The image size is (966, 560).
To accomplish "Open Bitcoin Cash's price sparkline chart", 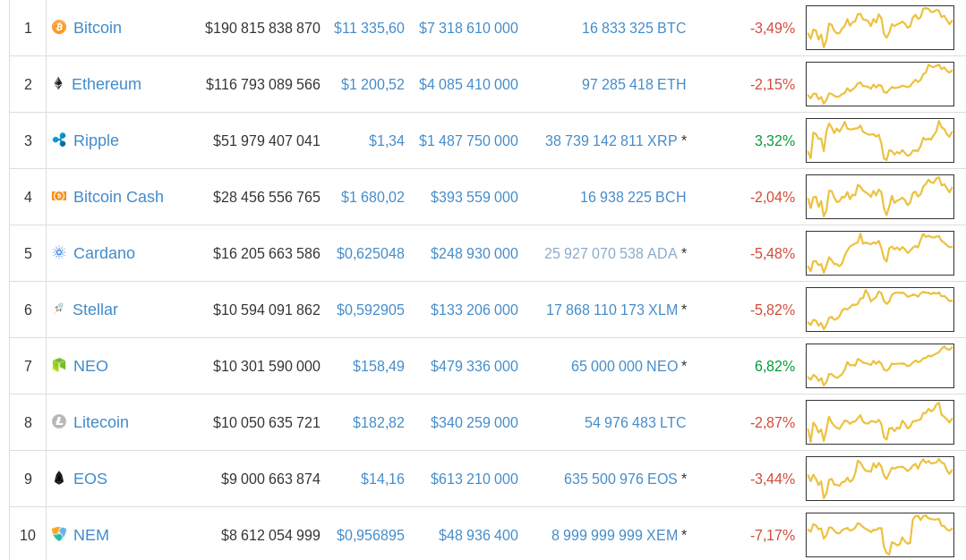I will point(880,197).
